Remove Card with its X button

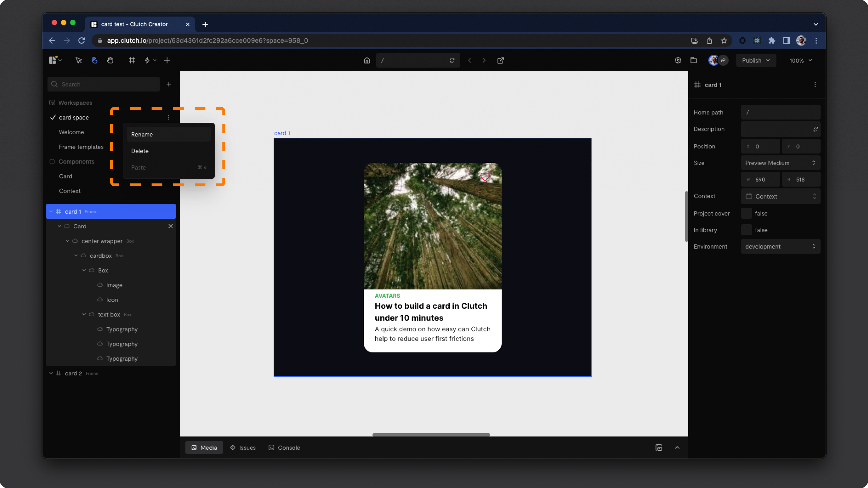point(170,226)
